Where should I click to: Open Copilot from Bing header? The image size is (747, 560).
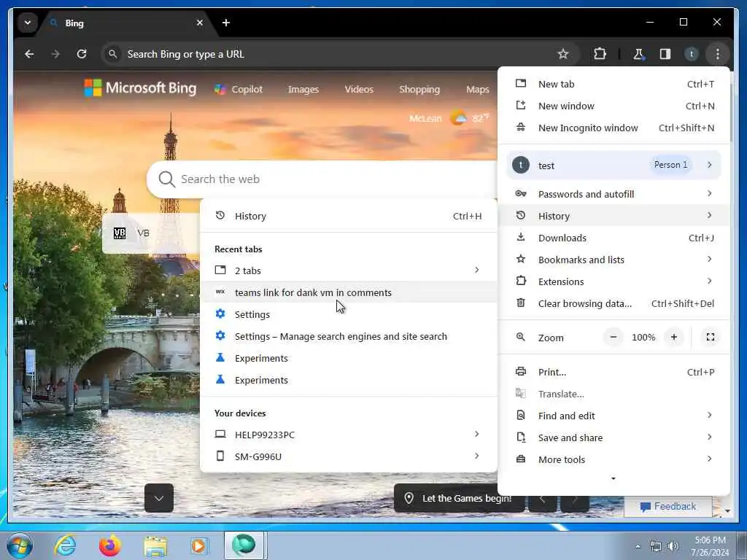pyautogui.click(x=239, y=90)
